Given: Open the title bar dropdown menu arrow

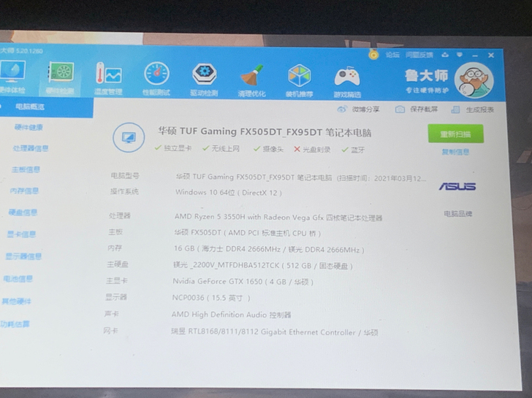Looking at the screenshot, I should (460, 55).
